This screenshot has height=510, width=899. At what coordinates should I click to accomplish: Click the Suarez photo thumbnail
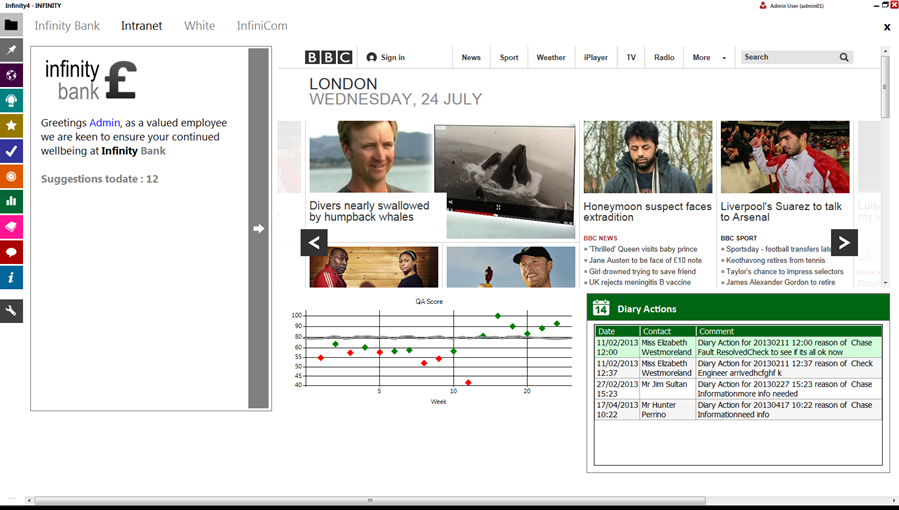(x=785, y=156)
